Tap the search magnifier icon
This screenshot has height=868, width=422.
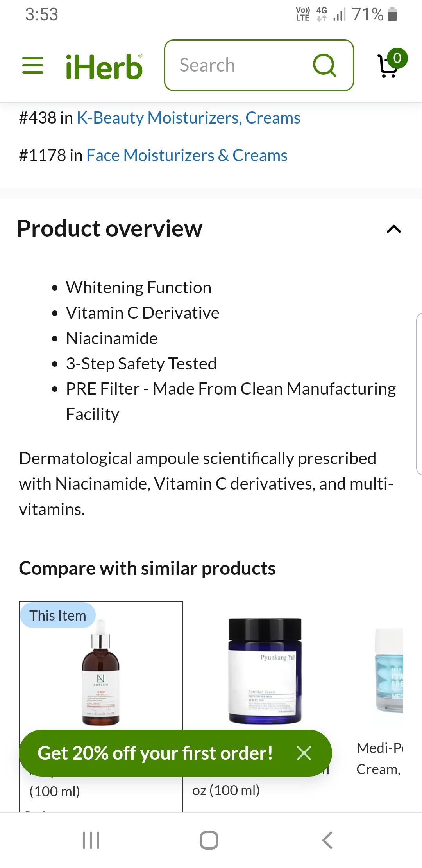(324, 65)
